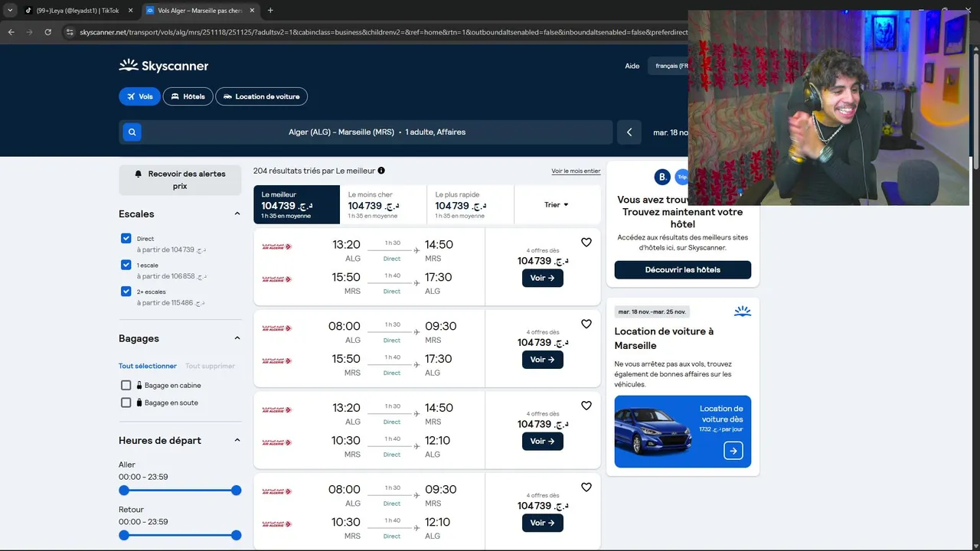Screen dimensions: 980x551
Task: Click previous date arrow beside mar. 18 nov
Action: tap(629, 132)
